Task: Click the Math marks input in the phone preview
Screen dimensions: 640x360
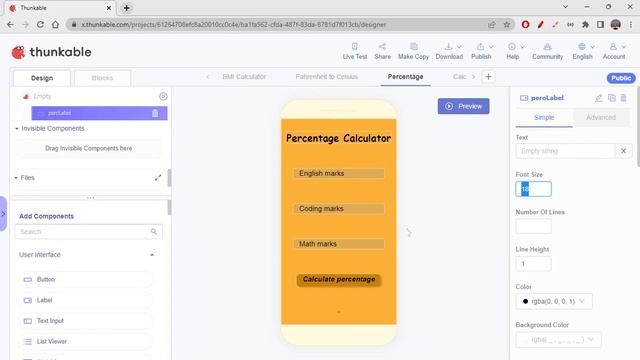Action: [x=338, y=244]
